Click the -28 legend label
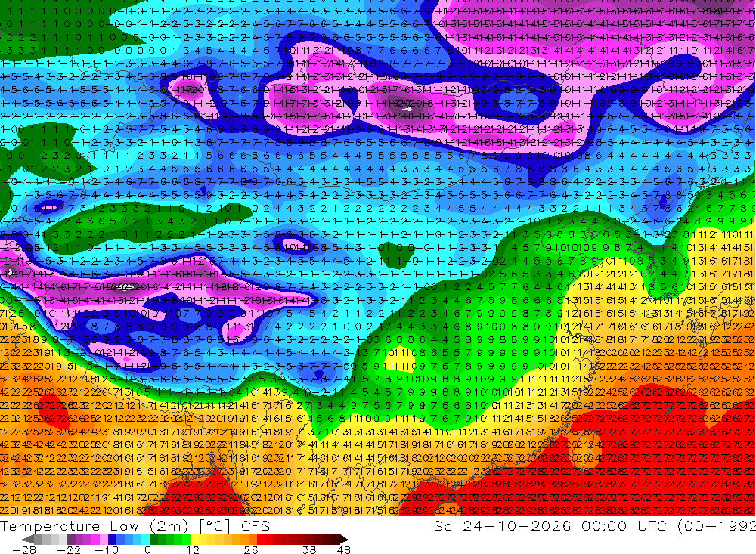This screenshot has height=554, width=756. click(x=24, y=550)
